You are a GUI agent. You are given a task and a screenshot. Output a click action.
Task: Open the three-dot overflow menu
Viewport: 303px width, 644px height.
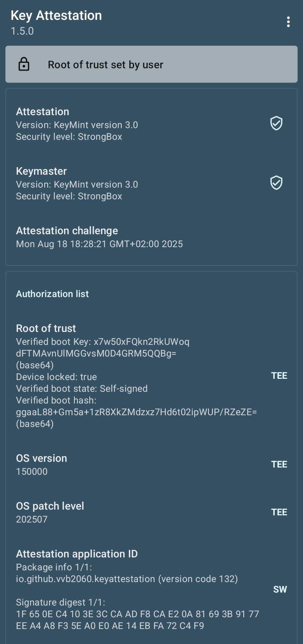pos(288,22)
